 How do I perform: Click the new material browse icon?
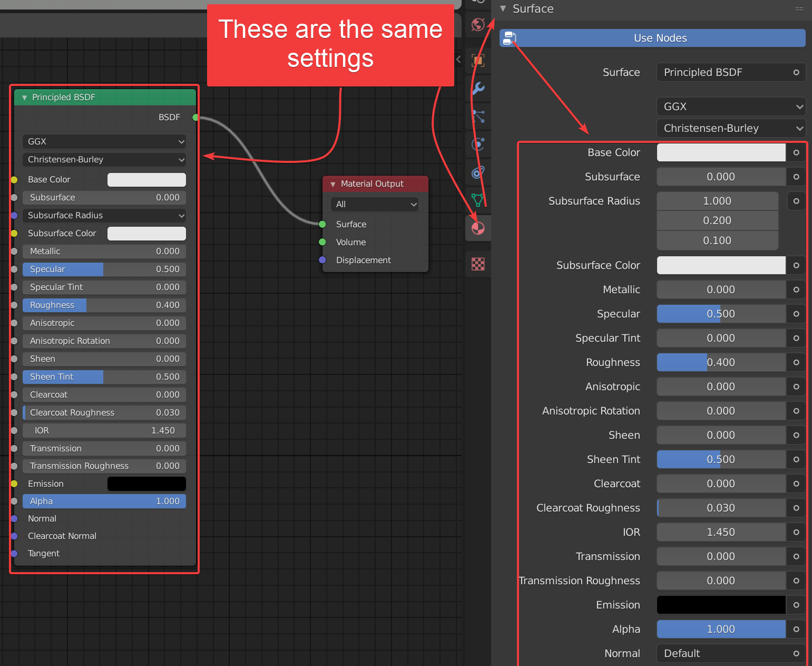508,37
